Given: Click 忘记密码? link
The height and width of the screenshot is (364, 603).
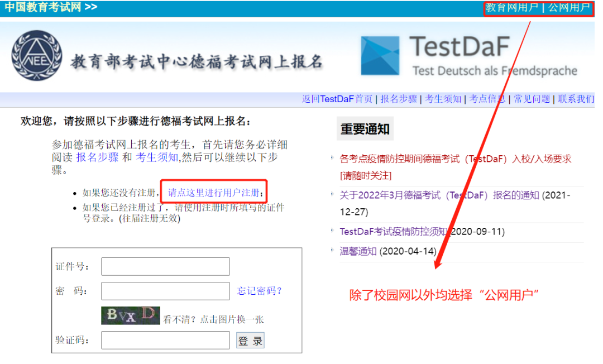Looking at the screenshot, I should [259, 291].
